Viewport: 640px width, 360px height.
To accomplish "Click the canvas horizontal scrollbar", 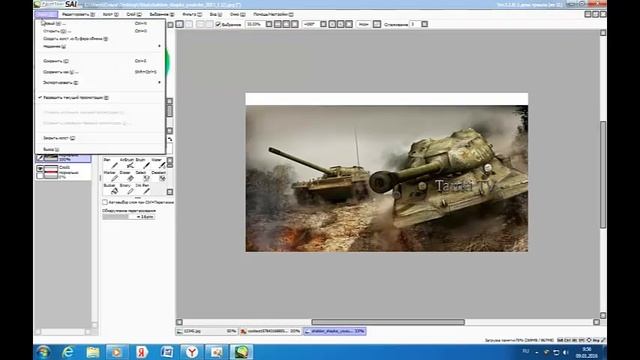I will click(x=388, y=322).
